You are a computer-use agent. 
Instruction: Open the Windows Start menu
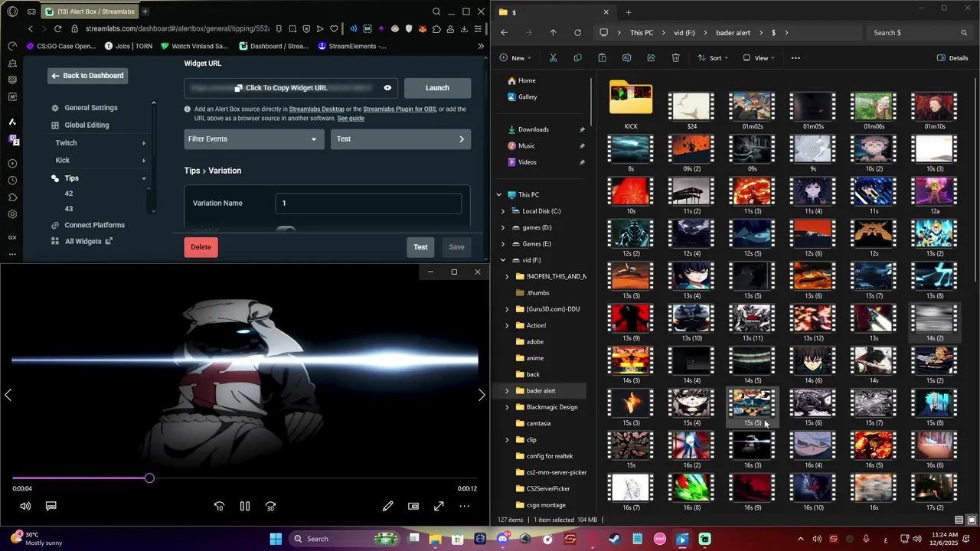coord(276,539)
